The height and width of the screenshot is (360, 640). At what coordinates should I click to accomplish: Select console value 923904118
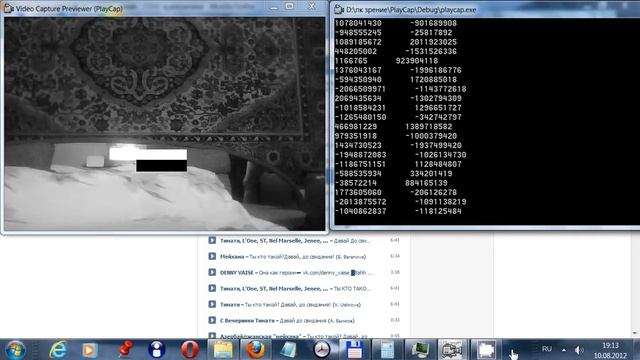(417, 61)
